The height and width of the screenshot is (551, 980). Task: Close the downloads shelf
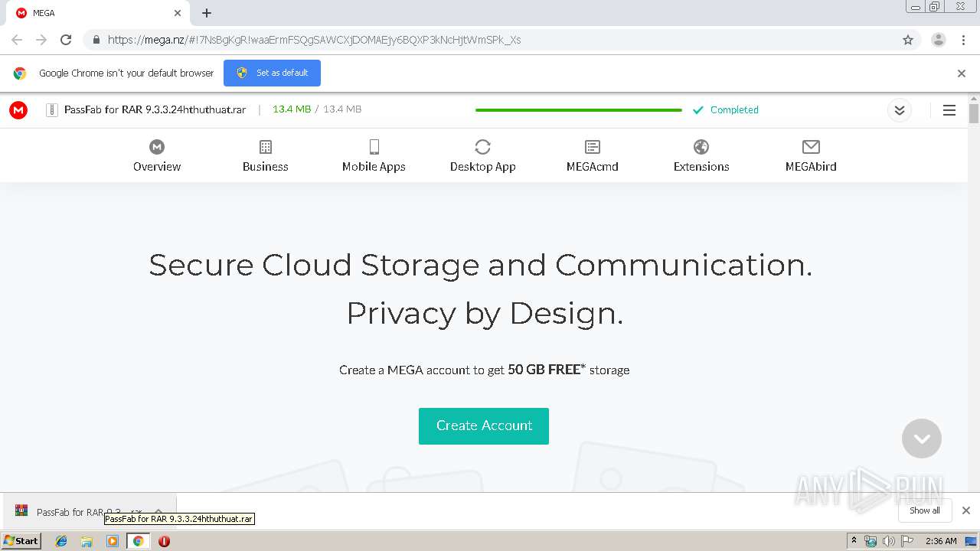click(966, 510)
